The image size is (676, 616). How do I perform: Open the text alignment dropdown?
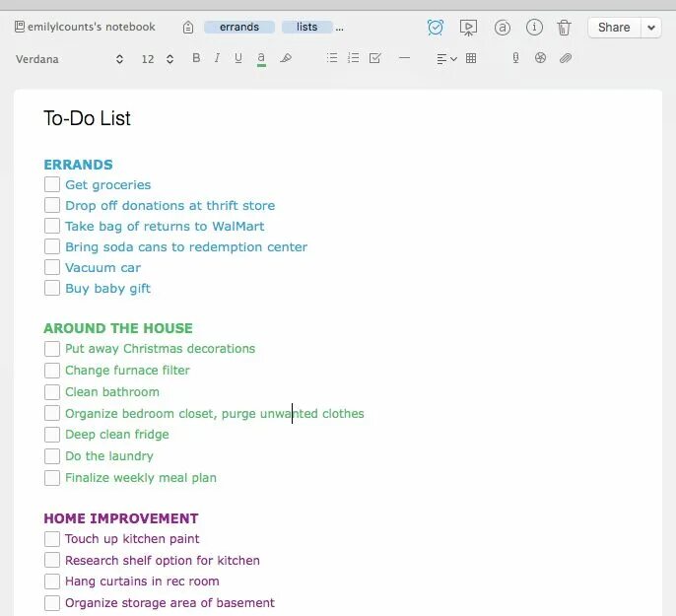point(446,58)
